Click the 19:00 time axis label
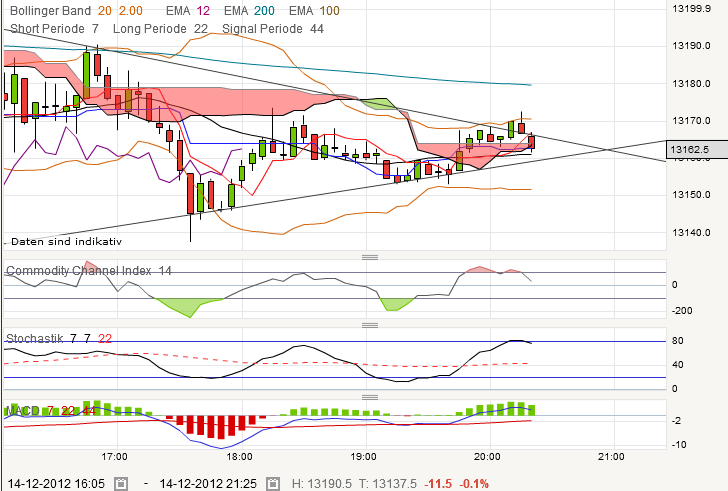This screenshot has height=491, width=728. pos(364,457)
